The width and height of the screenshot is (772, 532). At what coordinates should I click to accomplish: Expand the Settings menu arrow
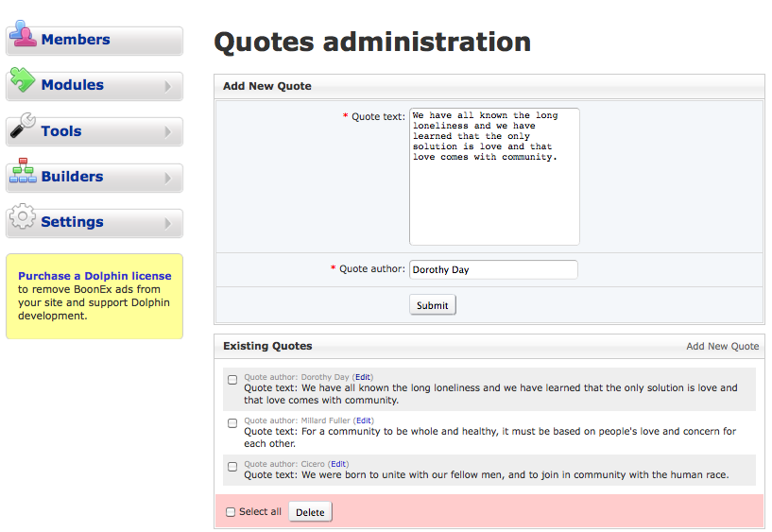pyautogui.click(x=168, y=224)
